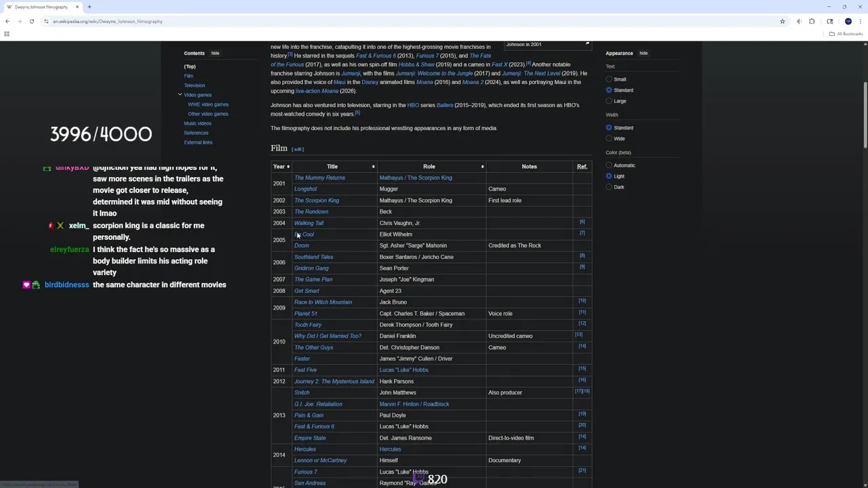The image size is (868, 488).
Task: Open a new browser tab
Action: point(89,7)
